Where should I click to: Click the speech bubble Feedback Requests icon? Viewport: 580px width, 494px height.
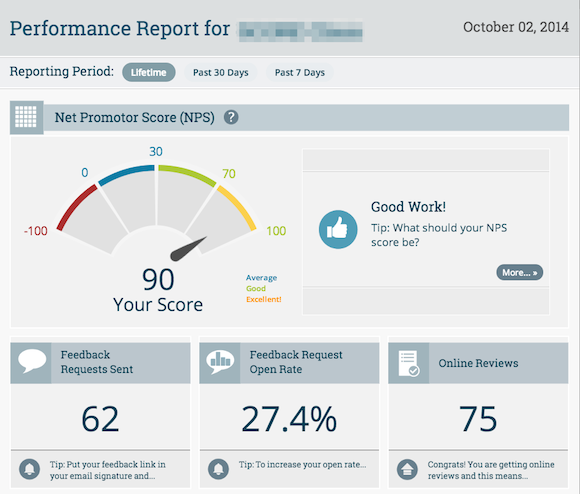pyautogui.click(x=32, y=362)
